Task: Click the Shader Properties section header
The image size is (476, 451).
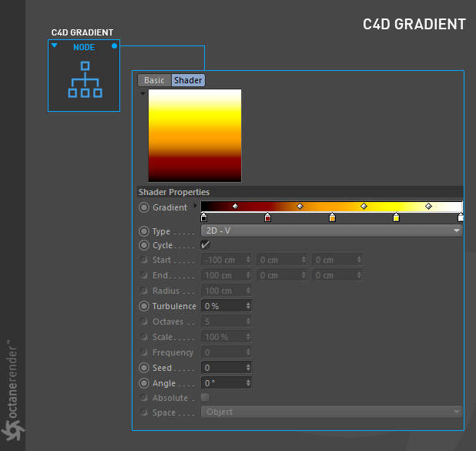Action: coord(300,192)
